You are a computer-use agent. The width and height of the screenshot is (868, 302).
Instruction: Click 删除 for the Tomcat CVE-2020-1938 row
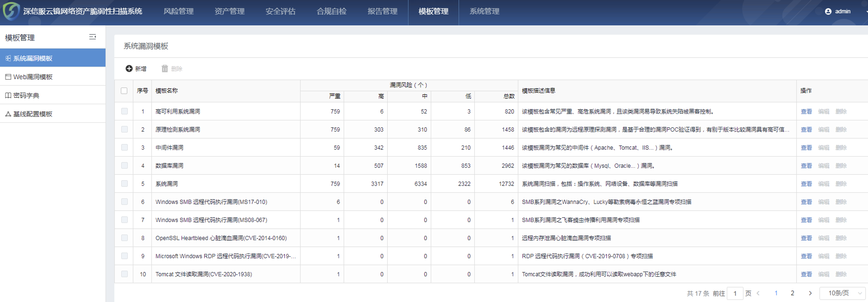[841, 274]
